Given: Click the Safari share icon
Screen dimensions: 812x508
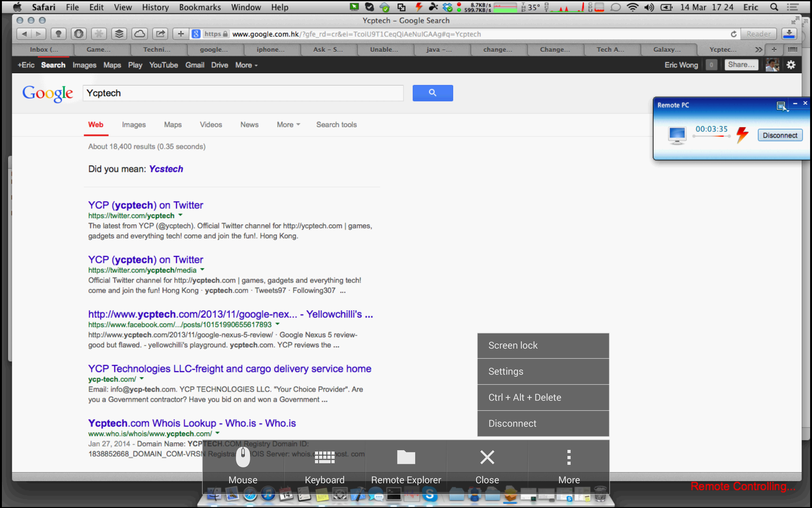Looking at the screenshot, I should click(160, 34).
